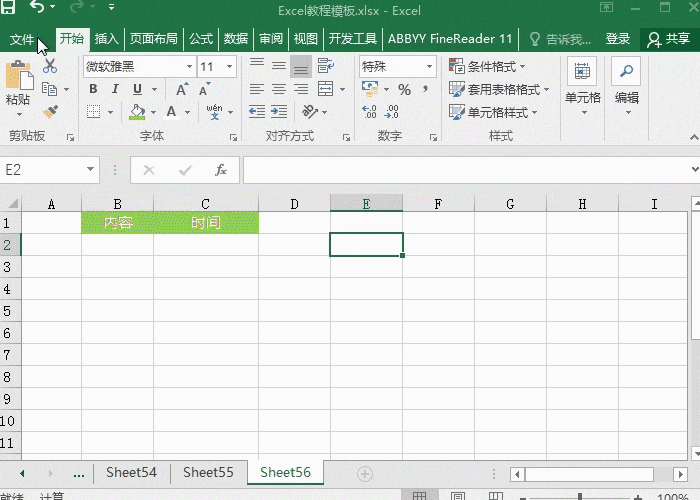This screenshot has height=500, width=700.
Task: Switch to the 数据 Data tab
Action: click(x=236, y=39)
